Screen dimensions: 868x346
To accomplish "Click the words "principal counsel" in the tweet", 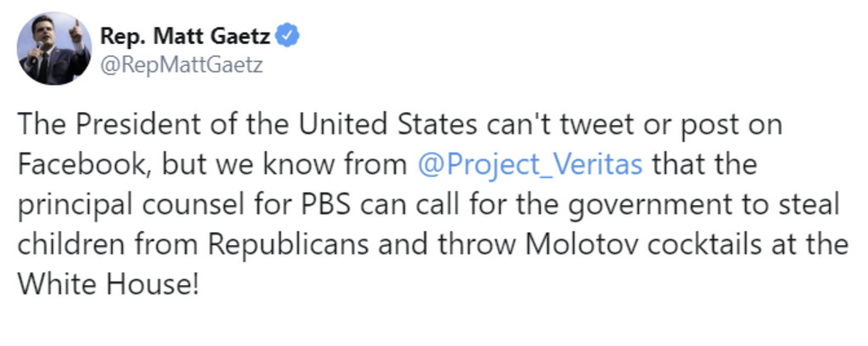I will coord(158,204).
